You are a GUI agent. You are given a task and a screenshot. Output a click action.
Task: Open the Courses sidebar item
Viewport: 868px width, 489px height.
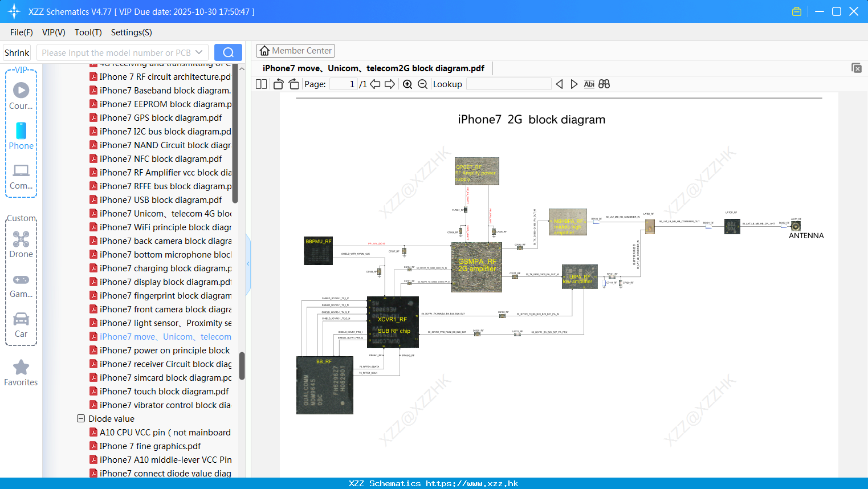click(x=21, y=96)
